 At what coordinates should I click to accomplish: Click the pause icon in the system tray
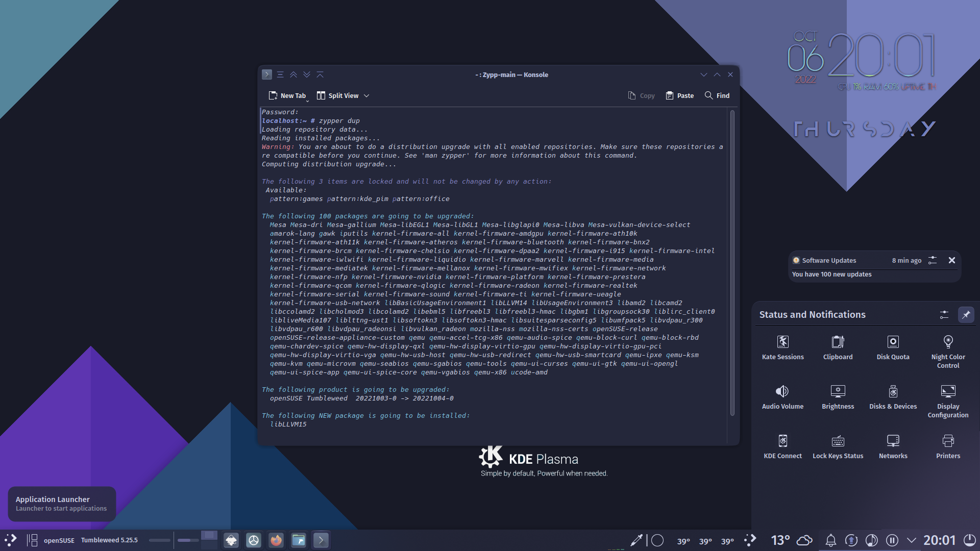tap(892, 540)
